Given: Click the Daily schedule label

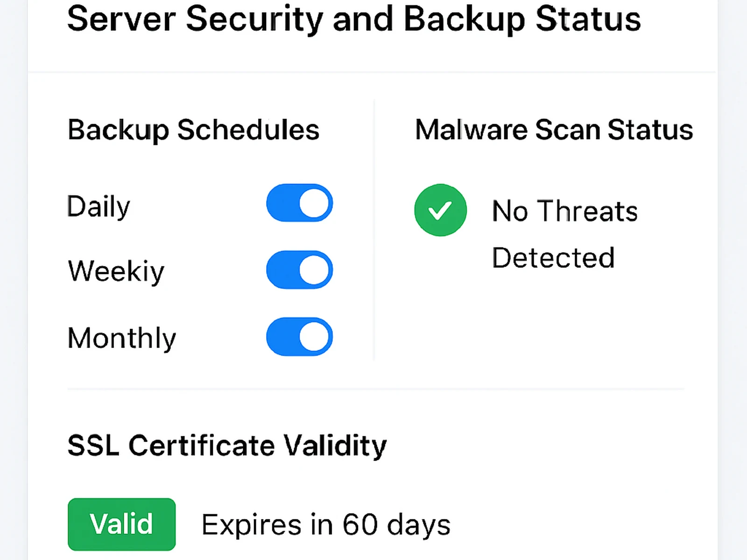Looking at the screenshot, I should click(x=99, y=206).
